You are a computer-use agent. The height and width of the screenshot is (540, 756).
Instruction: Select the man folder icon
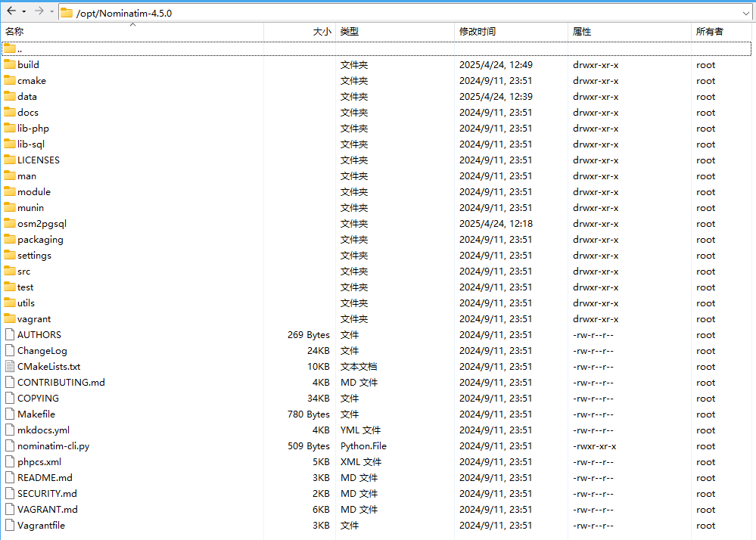tap(10, 175)
